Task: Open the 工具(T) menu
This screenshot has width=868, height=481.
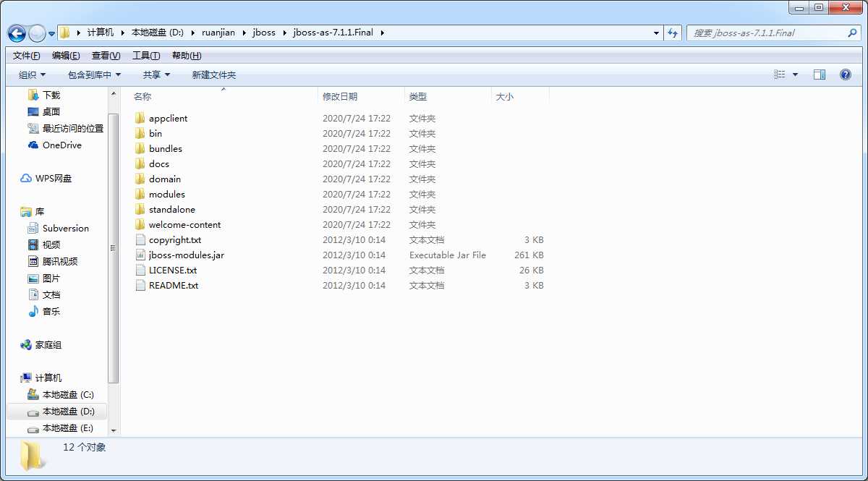Action: 146,56
